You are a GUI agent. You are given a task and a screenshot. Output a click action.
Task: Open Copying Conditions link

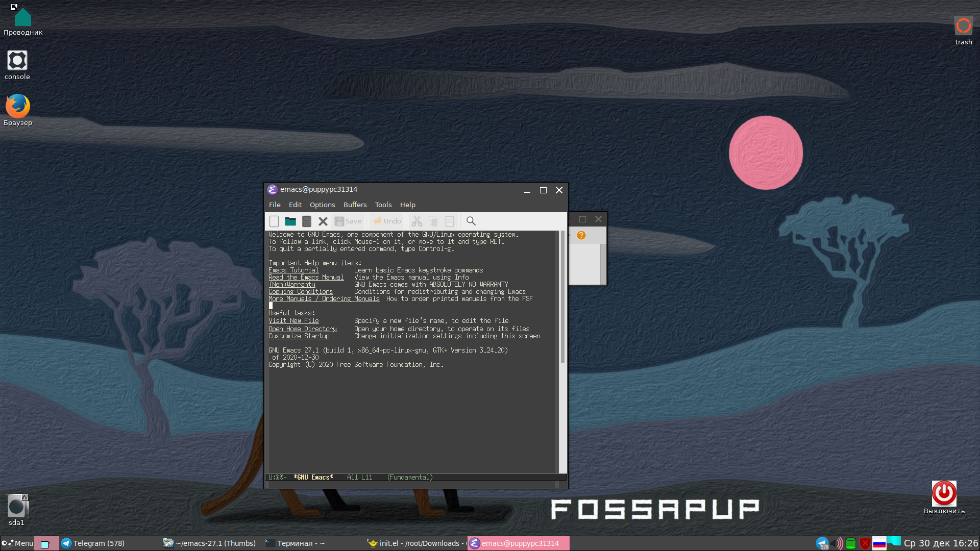coord(301,292)
